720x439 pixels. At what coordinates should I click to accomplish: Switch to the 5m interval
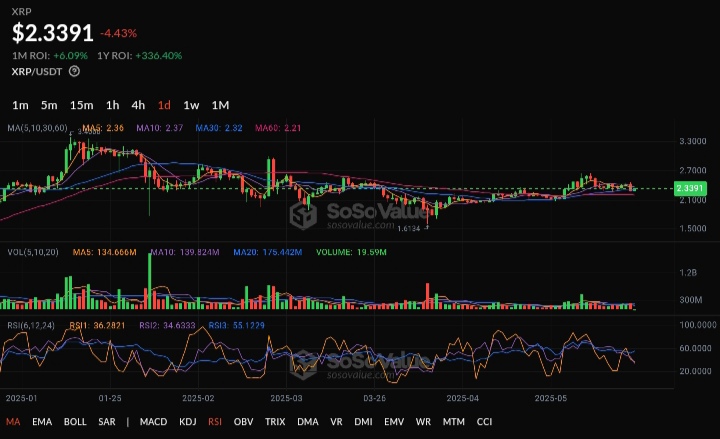49,105
